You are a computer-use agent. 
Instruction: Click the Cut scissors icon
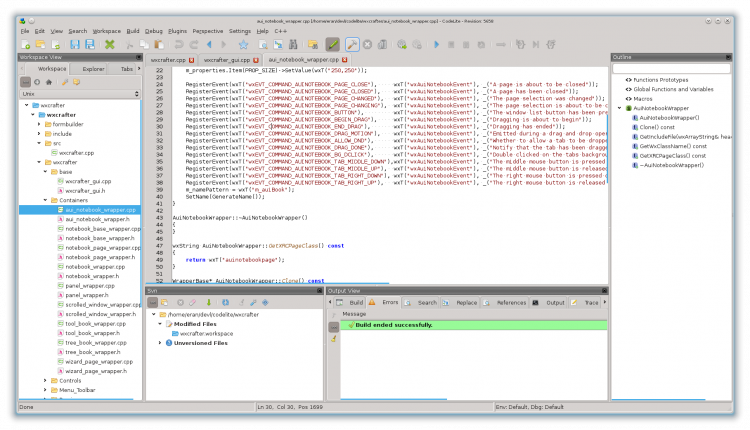(x=129, y=44)
